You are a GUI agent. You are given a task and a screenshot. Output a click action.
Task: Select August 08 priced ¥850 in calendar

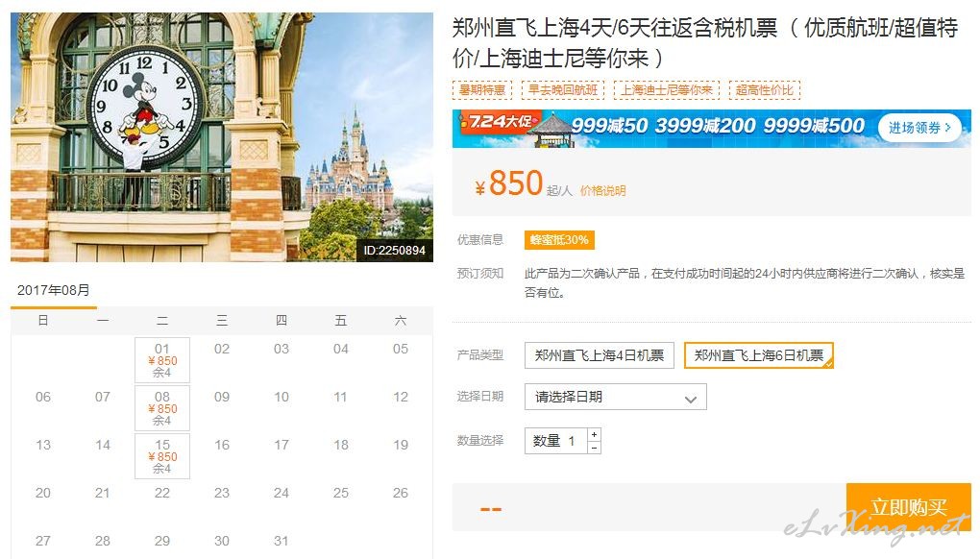pos(162,408)
